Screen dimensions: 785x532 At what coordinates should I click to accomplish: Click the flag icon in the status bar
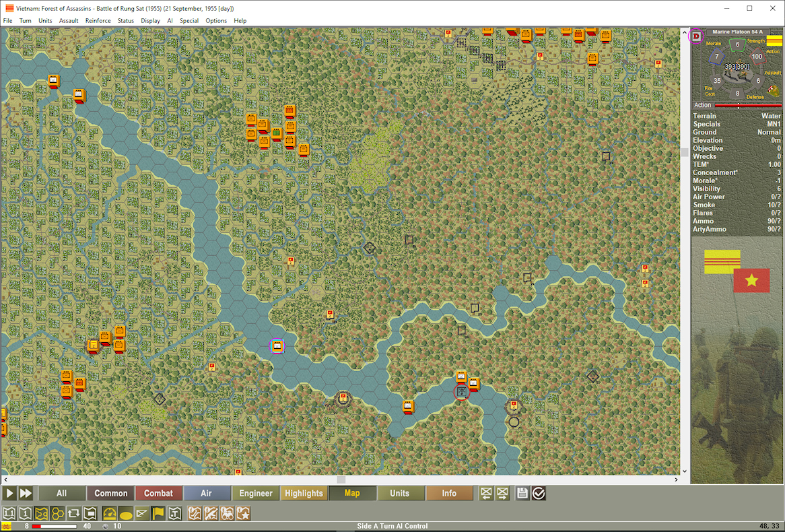point(7,527)
